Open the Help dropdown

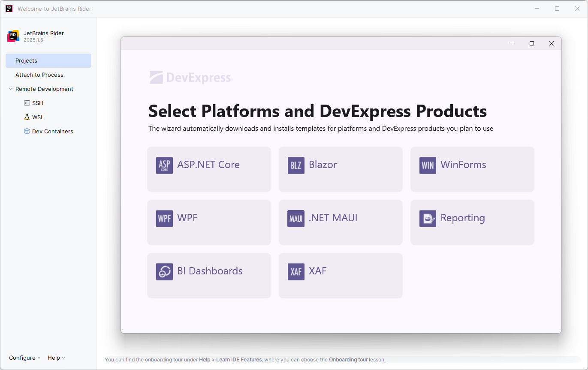(x=56, y=358)
